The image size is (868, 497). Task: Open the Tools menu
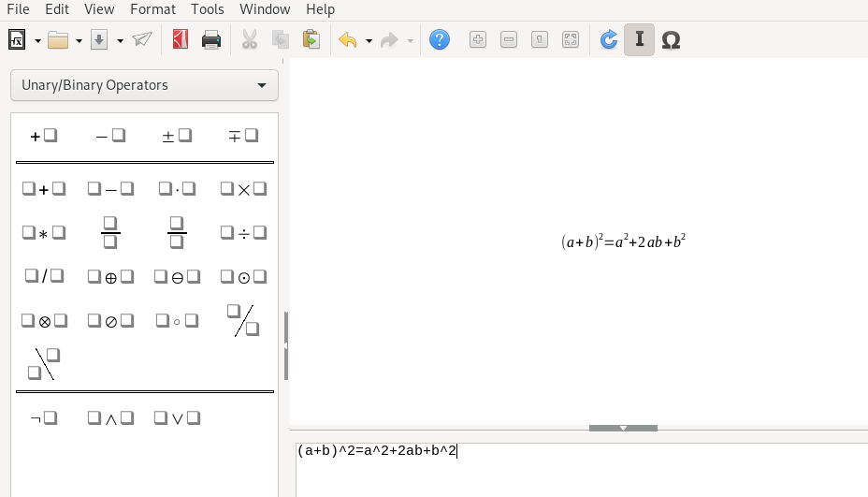point(207,9)
